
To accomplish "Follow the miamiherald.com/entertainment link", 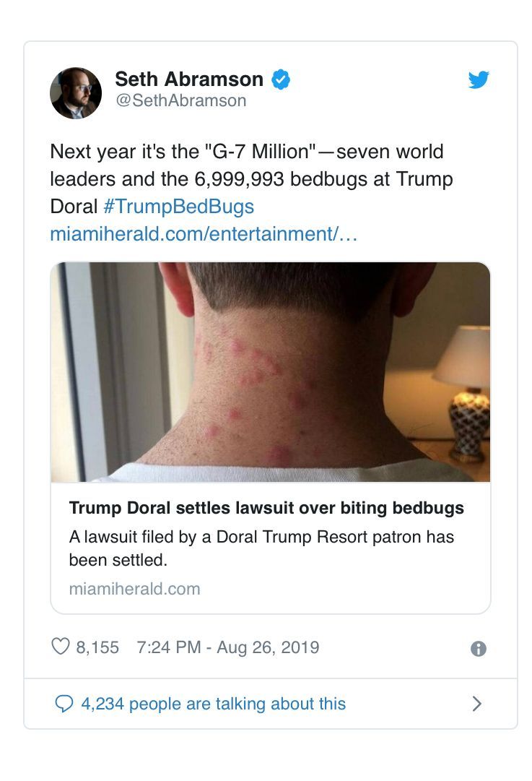I will click(204, 233).
